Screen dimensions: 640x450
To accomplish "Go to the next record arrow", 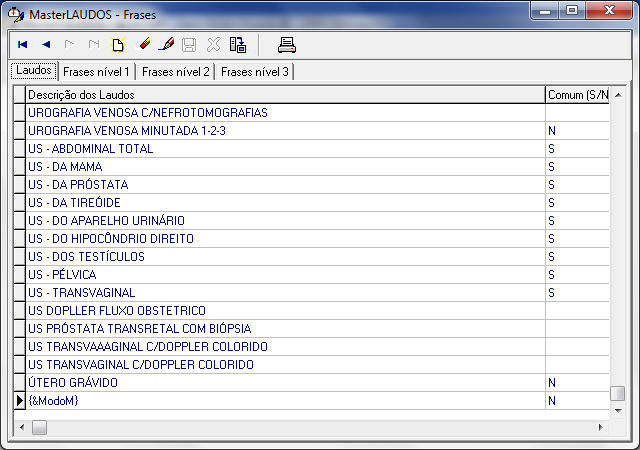I will pos(70,45).
